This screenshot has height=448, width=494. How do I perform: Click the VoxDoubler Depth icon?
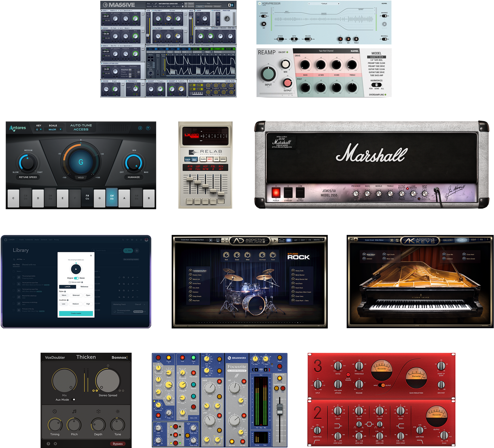[x=98, y=411]
